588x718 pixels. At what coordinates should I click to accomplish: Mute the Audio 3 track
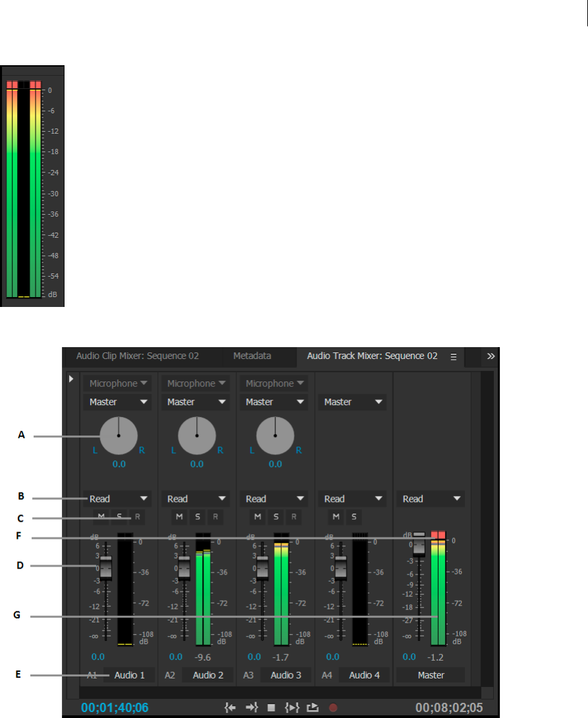[x=257, y=516]
